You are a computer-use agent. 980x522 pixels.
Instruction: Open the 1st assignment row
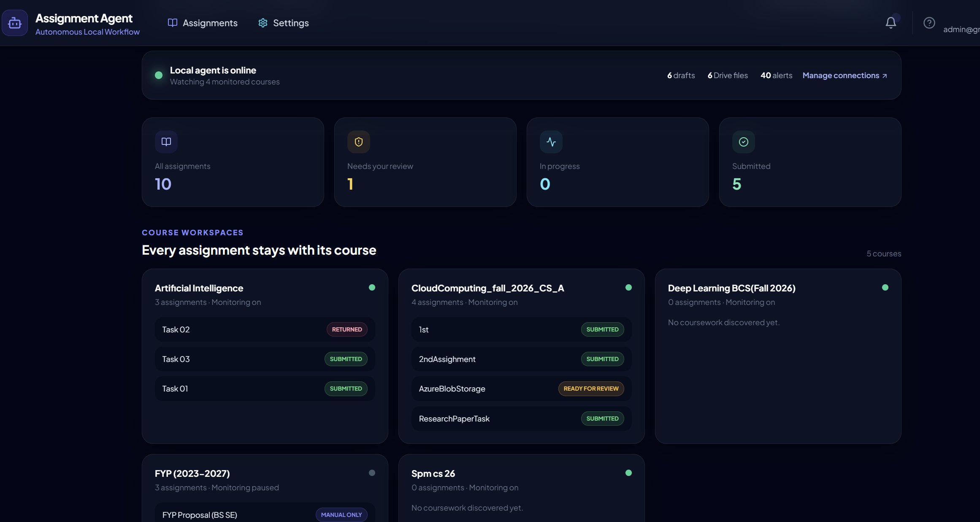point(522,329)
